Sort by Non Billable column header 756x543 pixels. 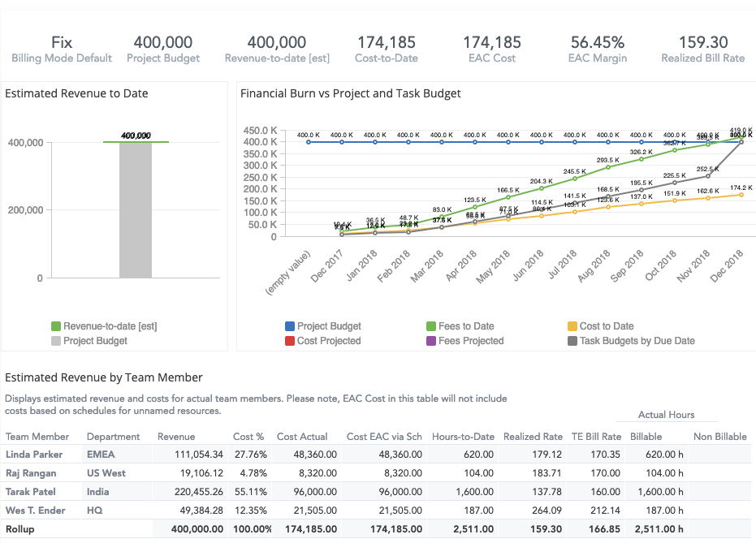click(x=719, y=437)
